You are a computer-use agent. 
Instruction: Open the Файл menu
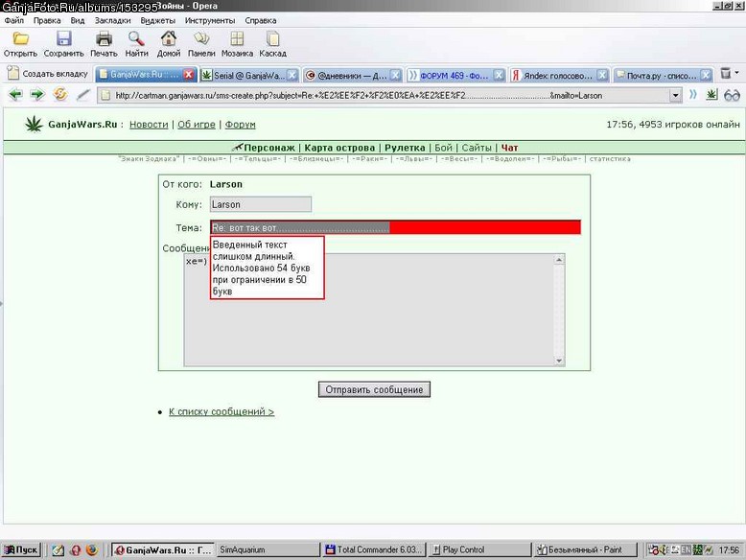click(13, 20)
